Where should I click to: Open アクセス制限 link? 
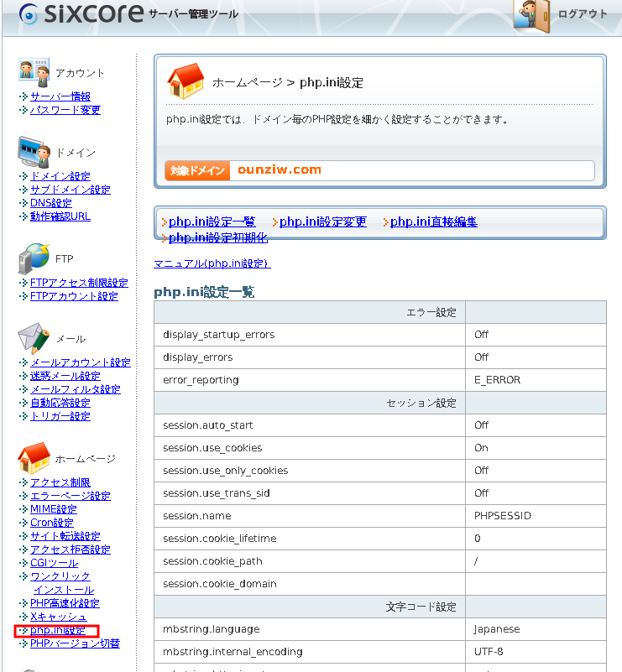point(60,482)
